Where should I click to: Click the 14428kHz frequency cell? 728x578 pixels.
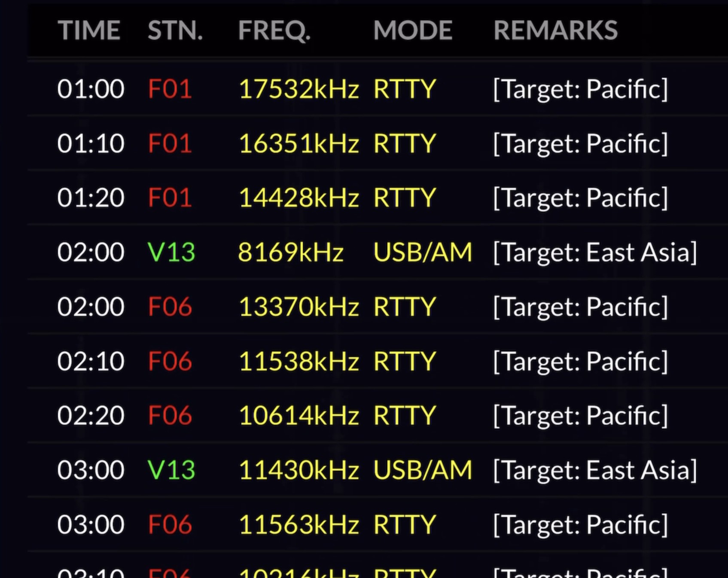coord(299,198)
